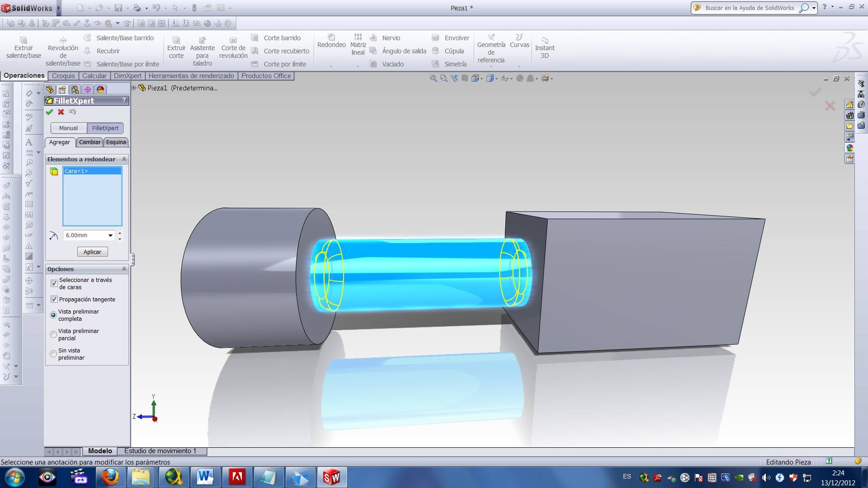This screenshot has width=868, height=488.
Task: Undo the last FilletXpert action
Action: click(72, 112)
